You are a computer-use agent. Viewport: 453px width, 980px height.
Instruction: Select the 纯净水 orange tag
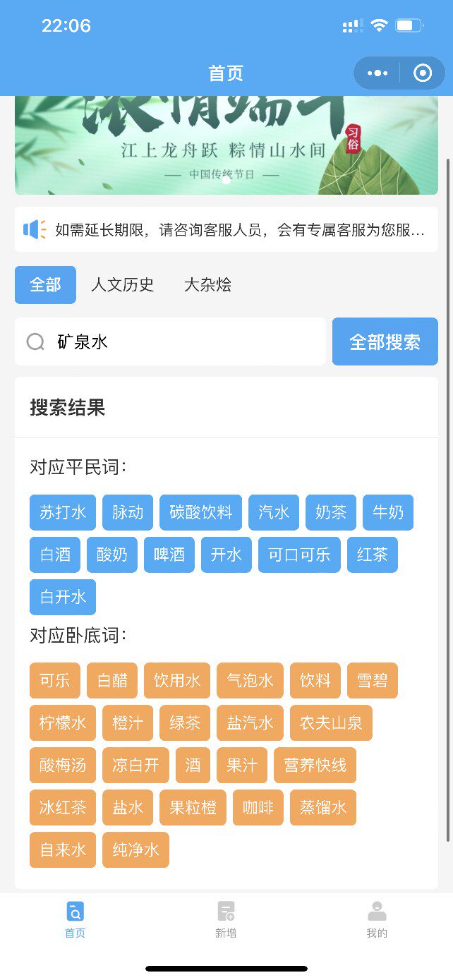click(x=135, y=849)
